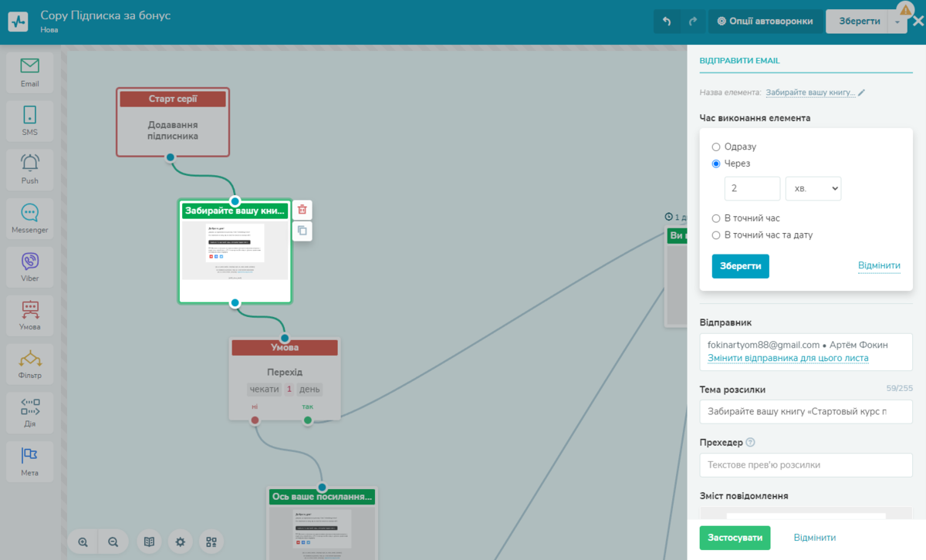Select the Умова Перехід block
This screenshot has height=560, width=926.
tap(285, 379)
